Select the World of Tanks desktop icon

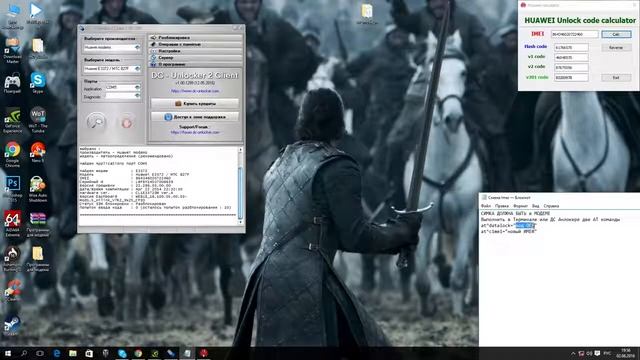[x=38, y=119]
